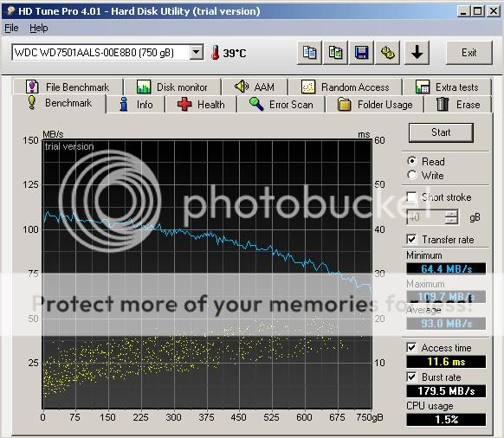Click the copy screenshot to clipboard icon
Image resolution: width=504 pixels, height=438 pixels.
pyautogui.click(x=335, y=53)
